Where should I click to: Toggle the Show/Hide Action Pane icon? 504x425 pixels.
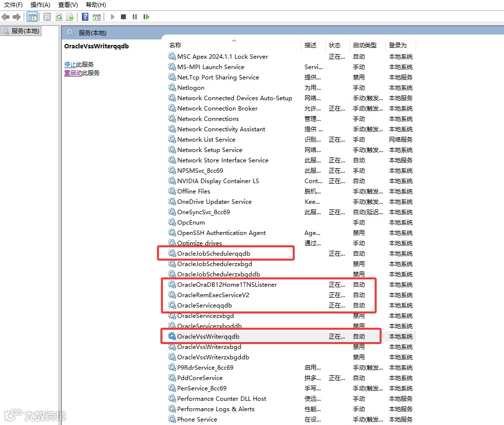[97, 17]
